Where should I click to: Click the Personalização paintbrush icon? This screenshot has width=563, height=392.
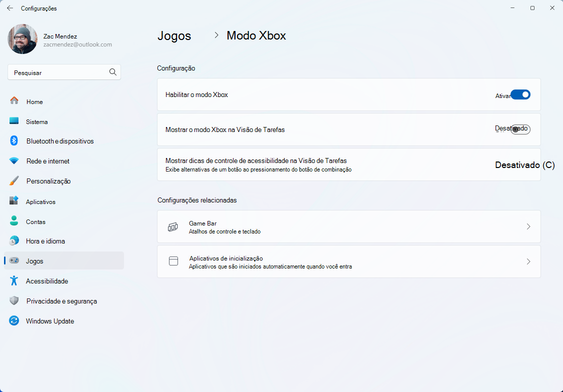14,180
